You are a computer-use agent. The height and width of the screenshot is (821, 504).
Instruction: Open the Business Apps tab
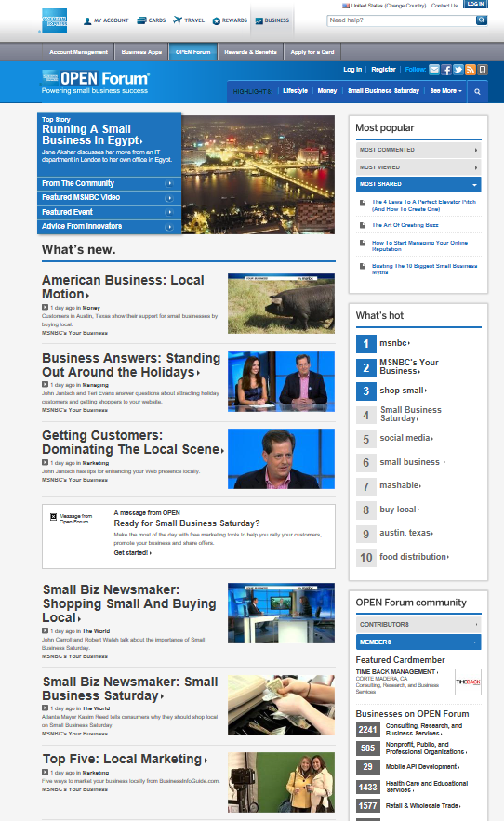coord(141,52)
